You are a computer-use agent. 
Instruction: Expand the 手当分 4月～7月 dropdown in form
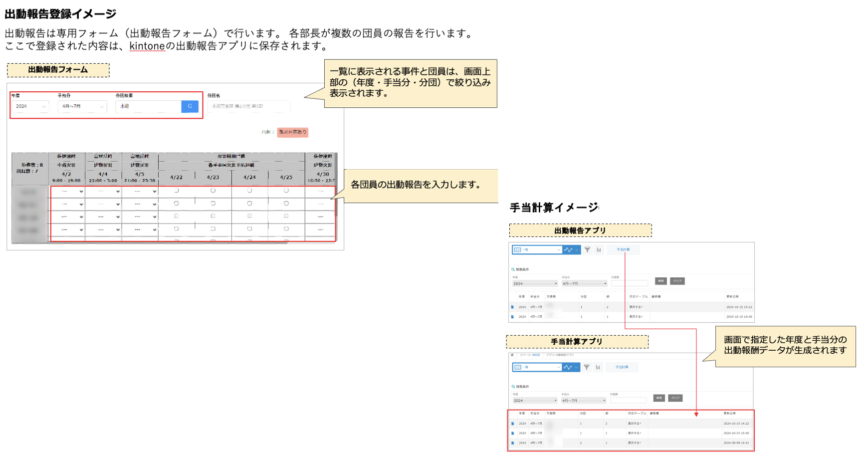82,106
